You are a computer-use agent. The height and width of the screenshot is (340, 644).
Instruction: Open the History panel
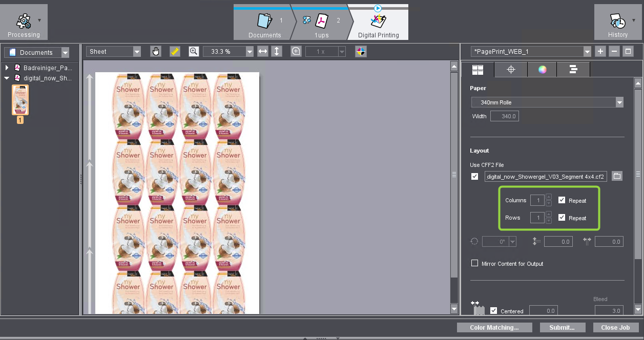click(x=617, y=22)
